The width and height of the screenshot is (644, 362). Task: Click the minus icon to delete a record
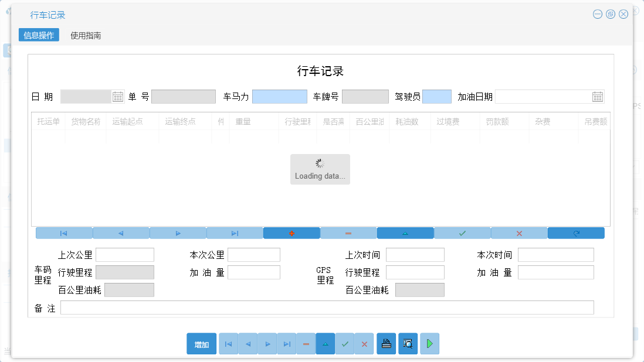point(348,233)
